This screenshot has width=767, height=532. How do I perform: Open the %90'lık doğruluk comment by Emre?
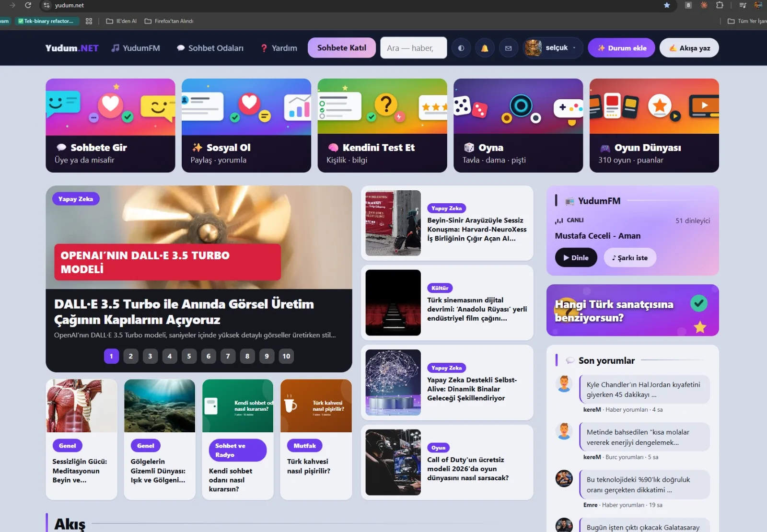click(644, 485)
